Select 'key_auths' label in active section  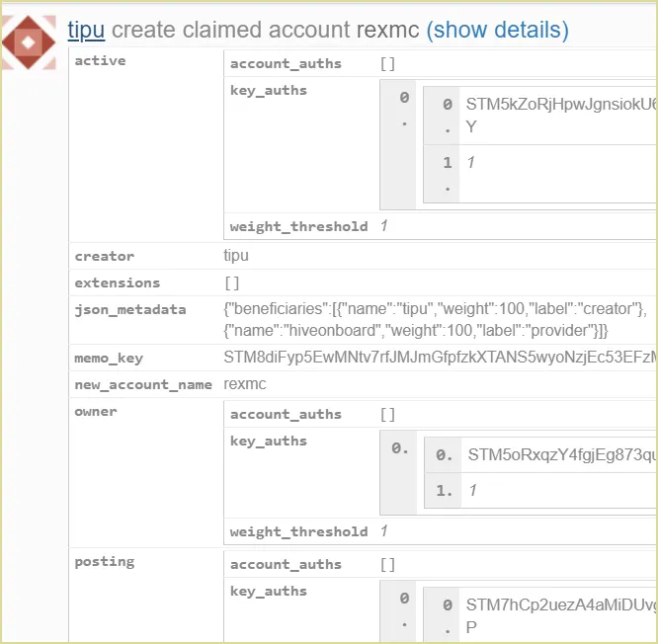pyautogui.click(x=269, y=91)
